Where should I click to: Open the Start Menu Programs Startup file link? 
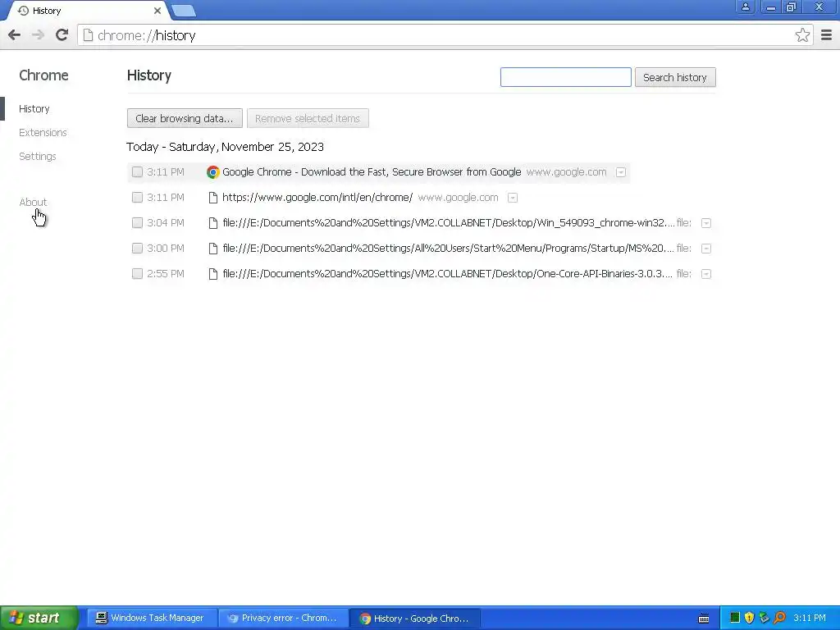click(449, 248)
